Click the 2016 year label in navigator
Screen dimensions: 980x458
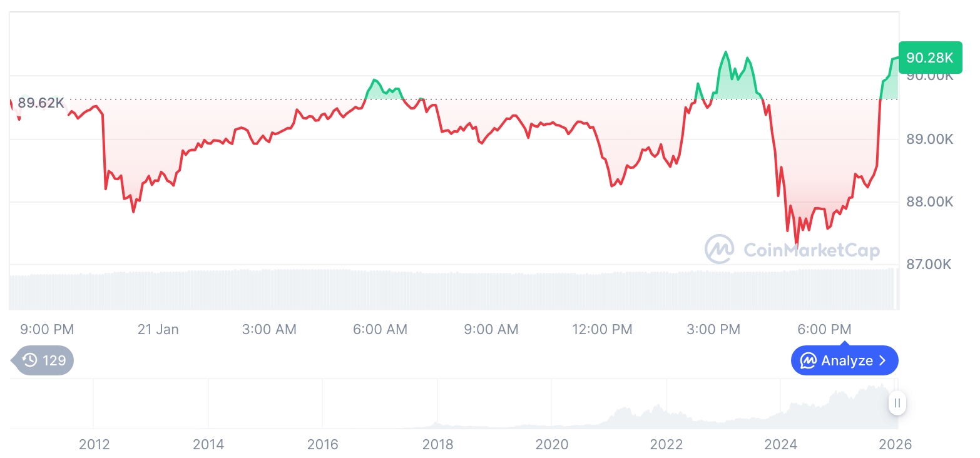click(323, 444)
